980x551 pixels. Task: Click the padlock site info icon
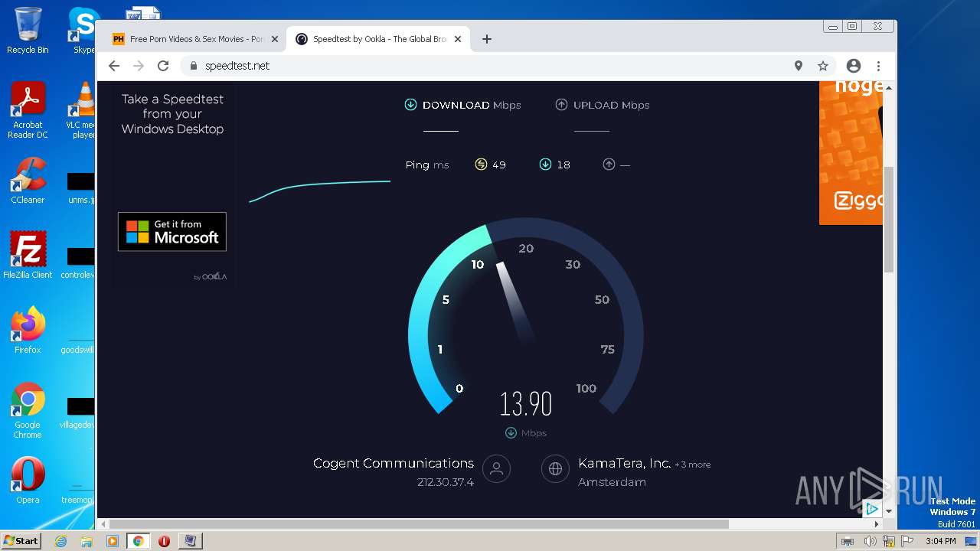(194, 66)
